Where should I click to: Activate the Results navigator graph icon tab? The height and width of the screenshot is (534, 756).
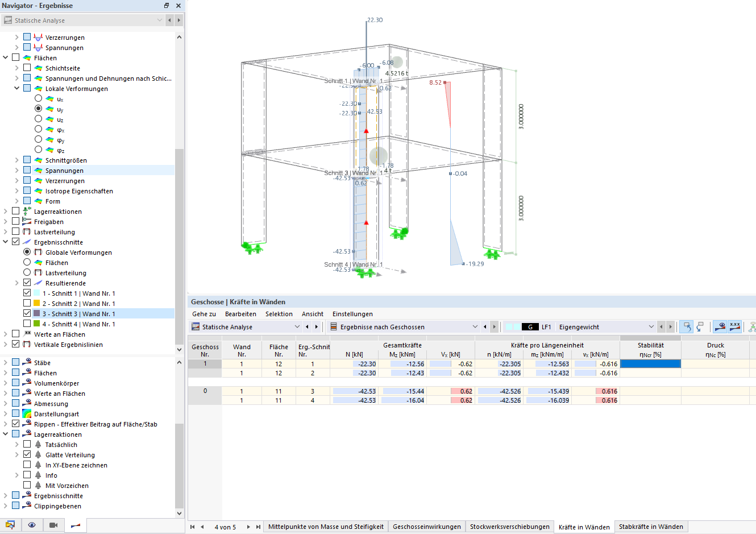[74, 525]
